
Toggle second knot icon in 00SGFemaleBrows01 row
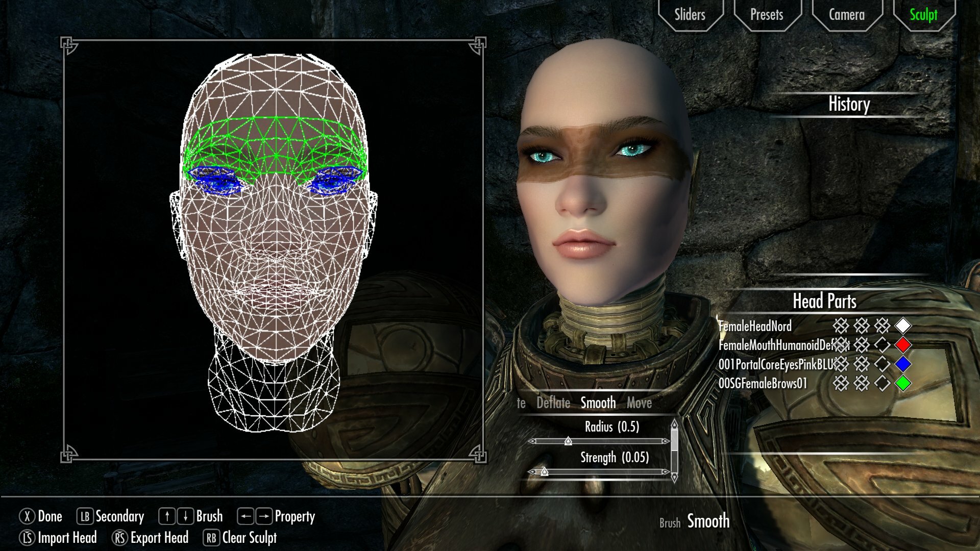(862, 383)
